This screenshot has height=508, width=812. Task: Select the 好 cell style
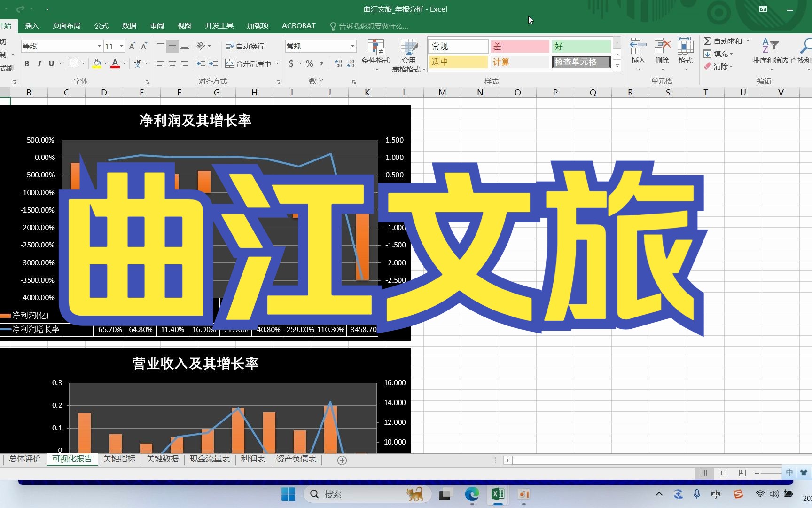[581, 46]
